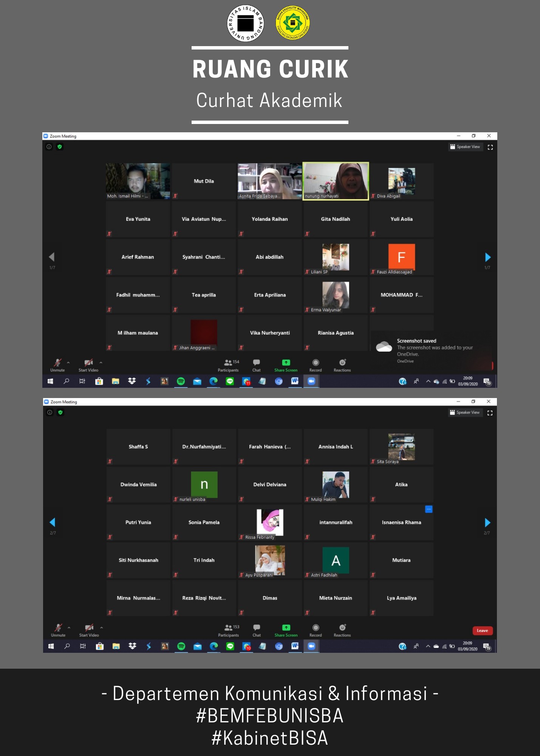This screenshot has width=540, height=756.
Task: Open Dropbox from bottom screenshot taskbar
Action: click(x=132, y=646)
